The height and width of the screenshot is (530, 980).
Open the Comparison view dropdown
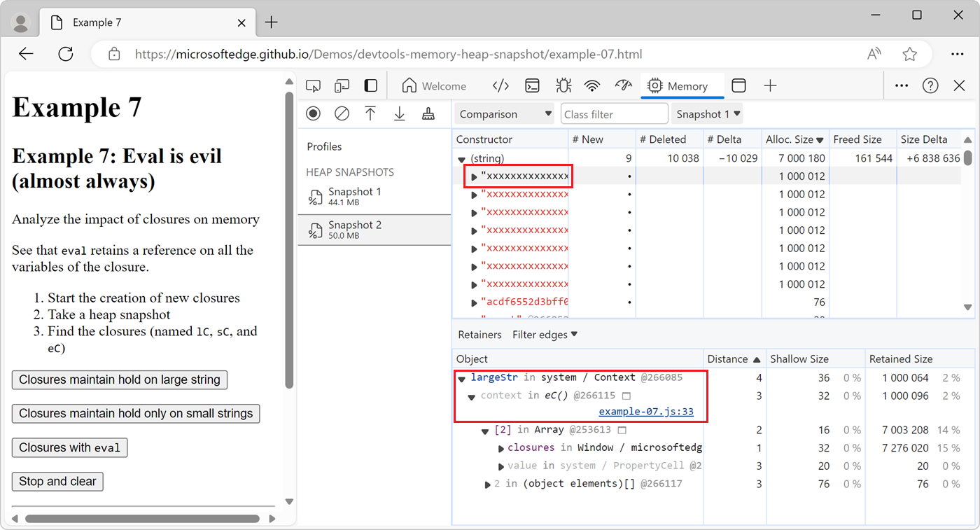coord(505,114)
